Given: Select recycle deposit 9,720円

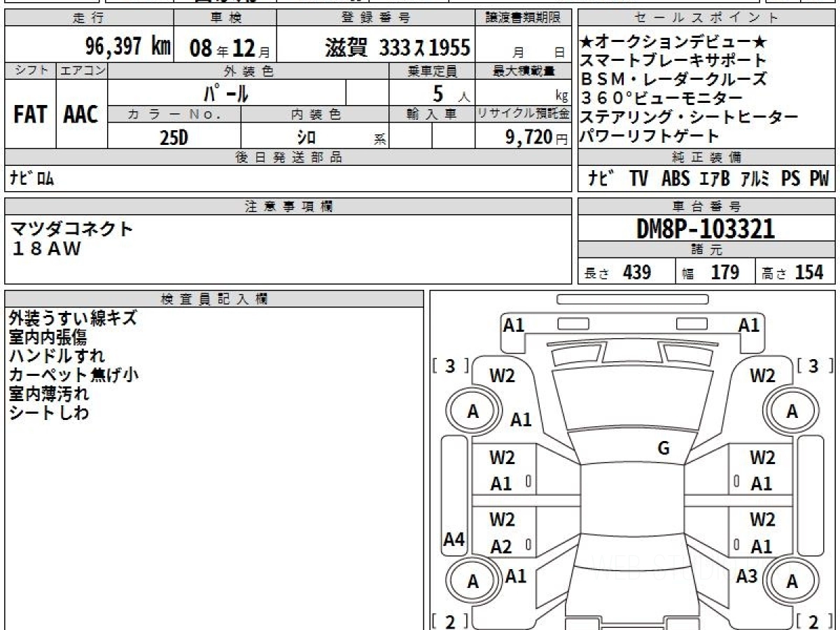Looking at the screenshot, I should pyautogui.click(x=537, y=137).
